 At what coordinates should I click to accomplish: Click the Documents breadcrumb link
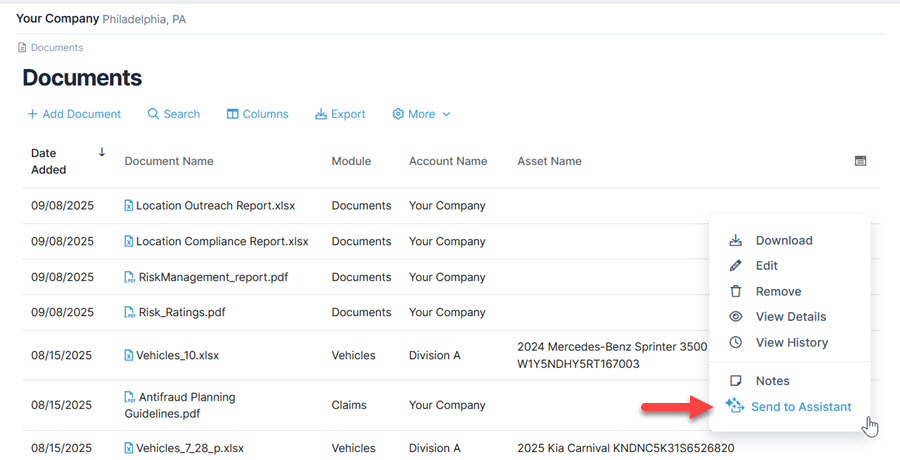56,47
